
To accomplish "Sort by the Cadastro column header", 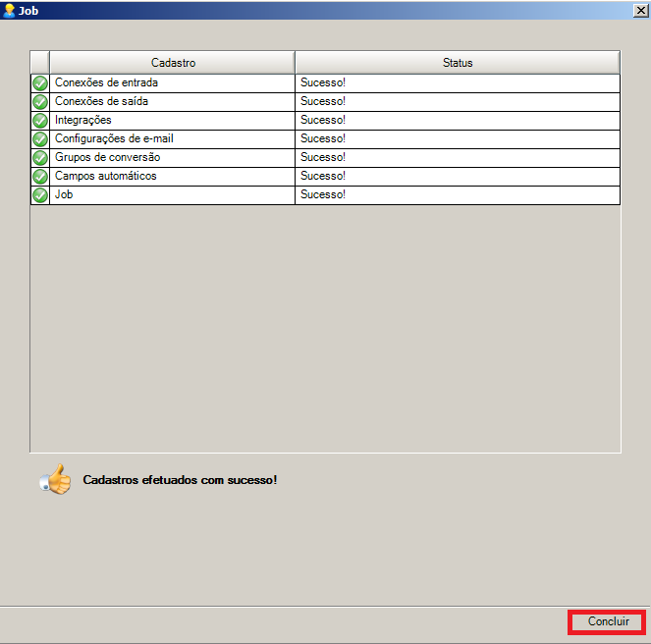I will pos(173,63).
